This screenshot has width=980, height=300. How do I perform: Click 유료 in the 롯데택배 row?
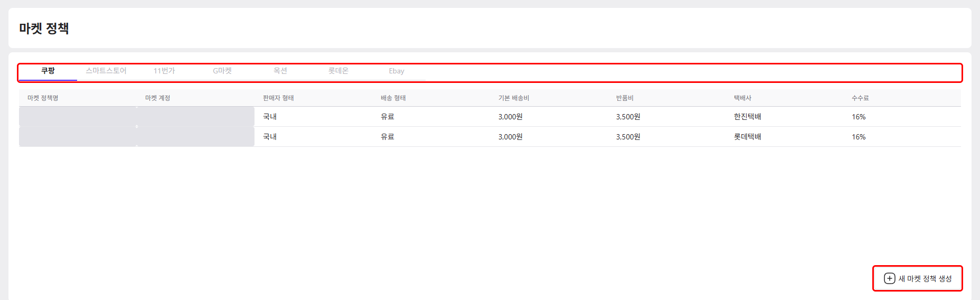pos(388,137)
